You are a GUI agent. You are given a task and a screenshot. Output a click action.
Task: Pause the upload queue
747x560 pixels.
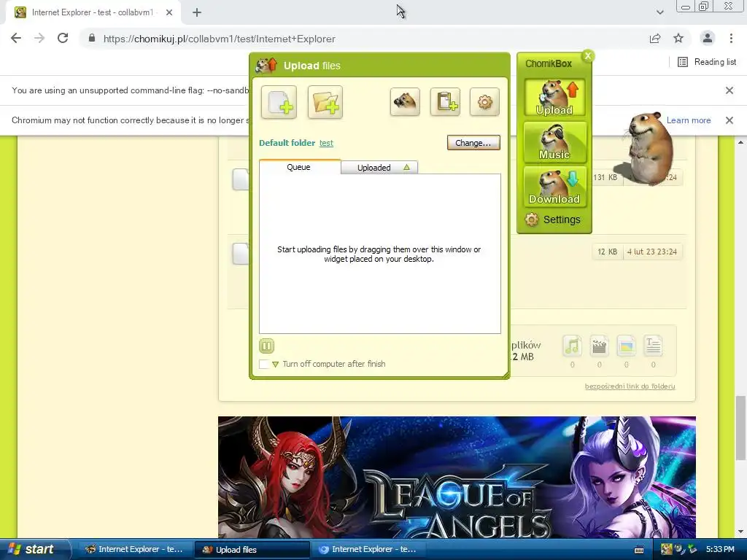pos(267,346)
